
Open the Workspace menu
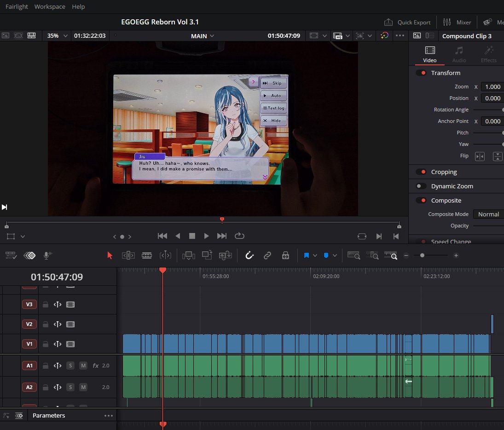[50, 6]
